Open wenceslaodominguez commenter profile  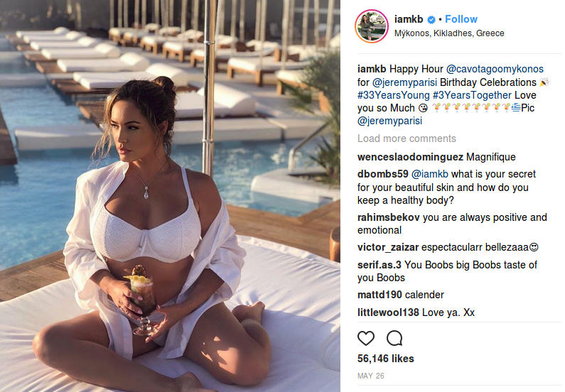[x=410, y=157]
